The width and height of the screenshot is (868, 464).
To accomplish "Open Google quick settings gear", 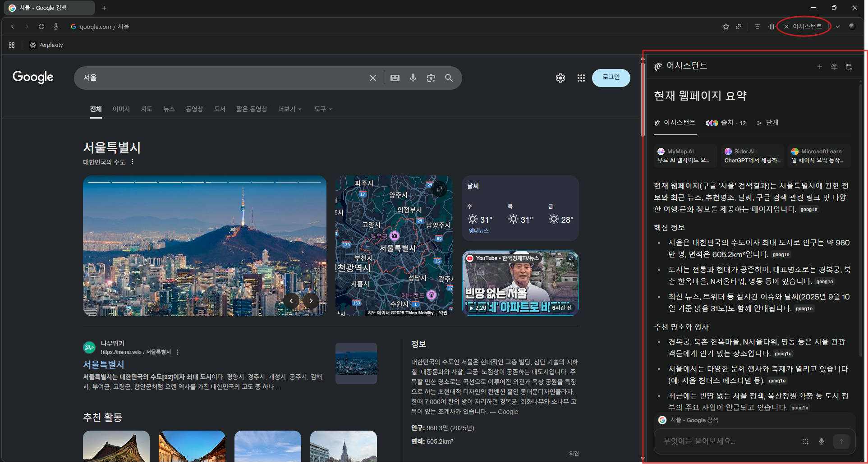I will point(560,78).
